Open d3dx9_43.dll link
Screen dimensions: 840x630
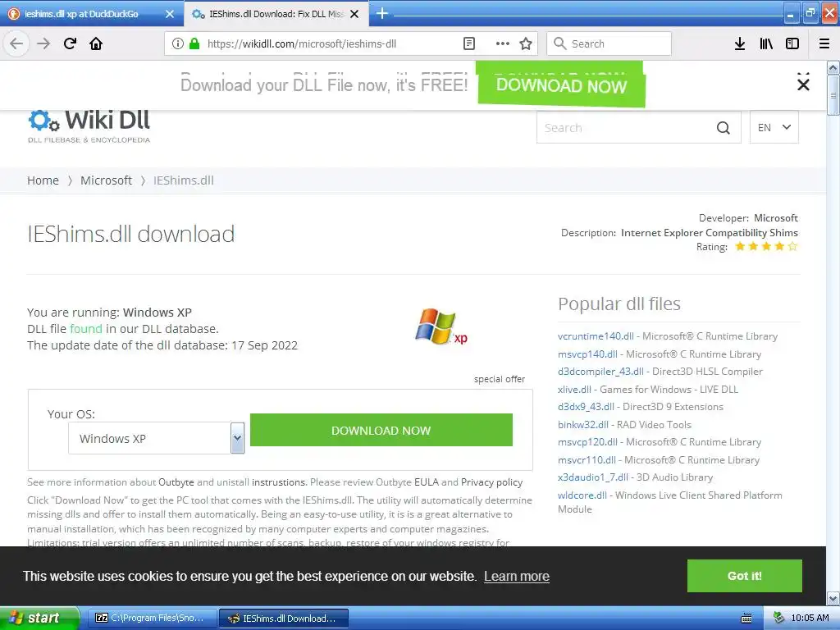(x=586, y=407)
